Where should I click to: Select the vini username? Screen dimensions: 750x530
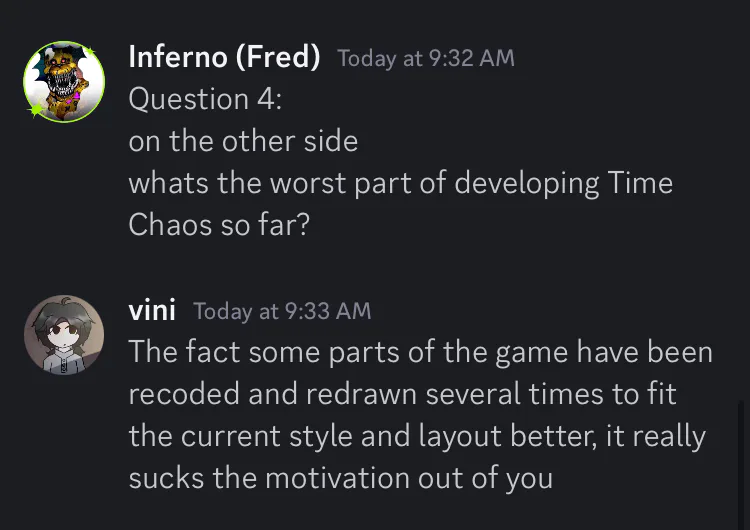[152, 310]
